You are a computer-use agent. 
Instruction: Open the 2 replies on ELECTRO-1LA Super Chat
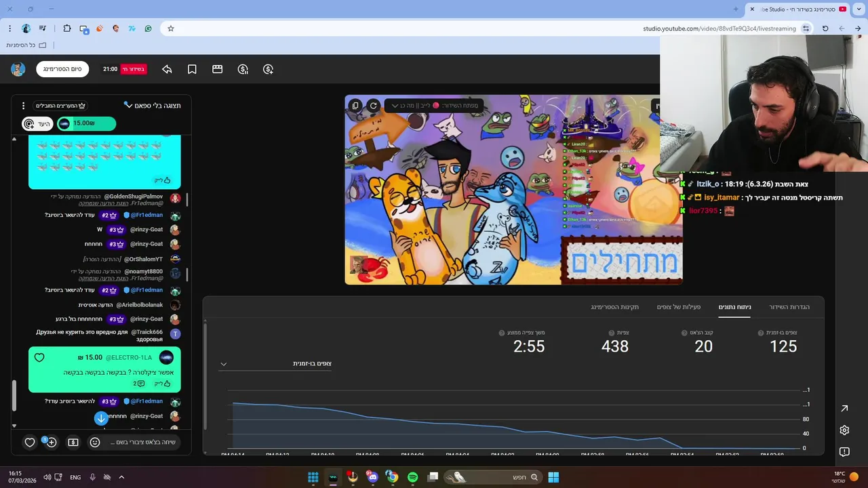point(138,384)
